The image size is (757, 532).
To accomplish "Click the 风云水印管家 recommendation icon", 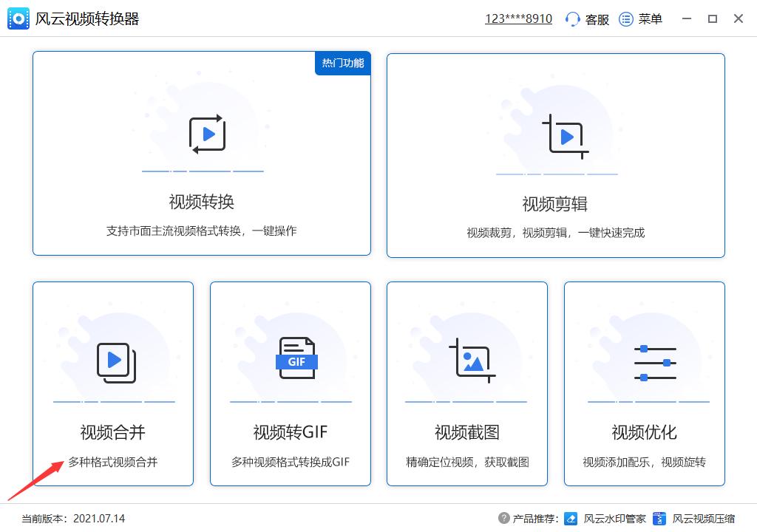I will [570, 519].
